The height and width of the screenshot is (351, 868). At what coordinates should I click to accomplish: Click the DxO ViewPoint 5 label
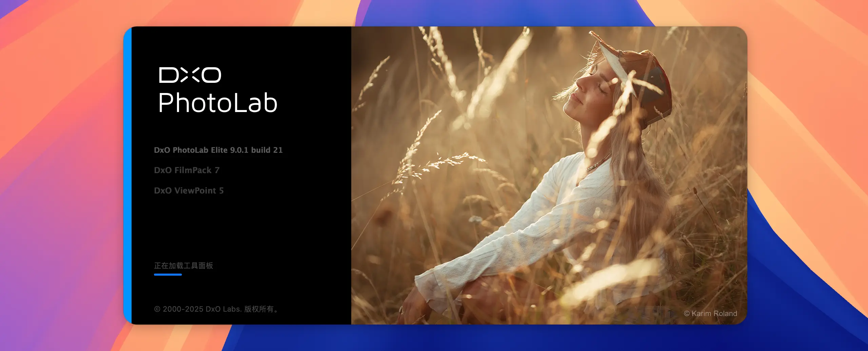pos(189,190)
